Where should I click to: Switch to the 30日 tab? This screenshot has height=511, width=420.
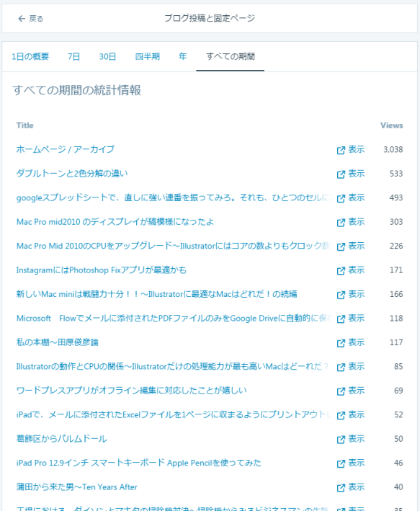[x=107, y=56]
